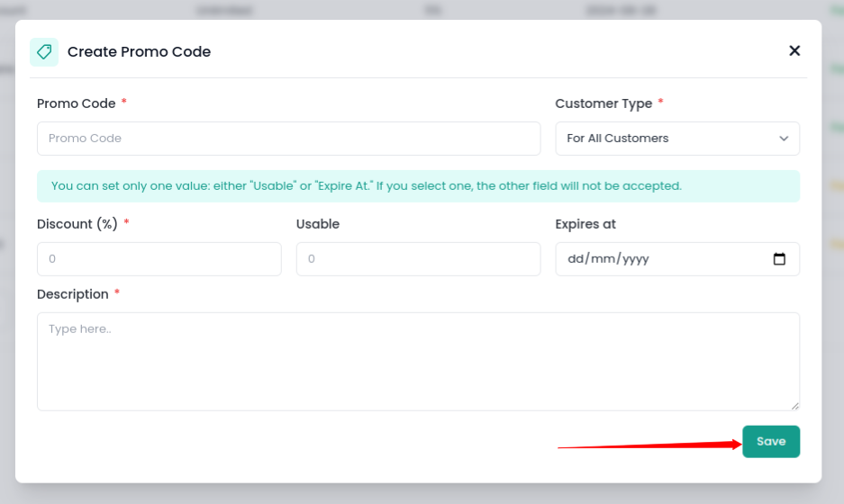Expand the Customer Type chevron arrow

tap(783, 139)
